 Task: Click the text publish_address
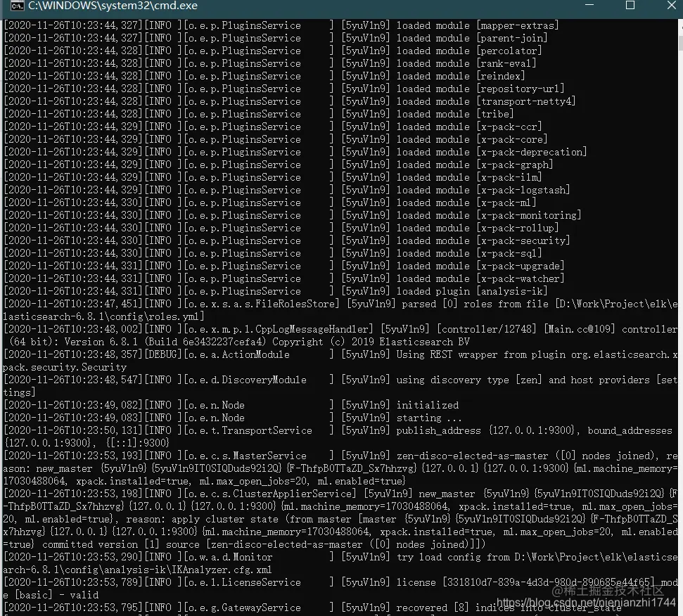(439, 430)
